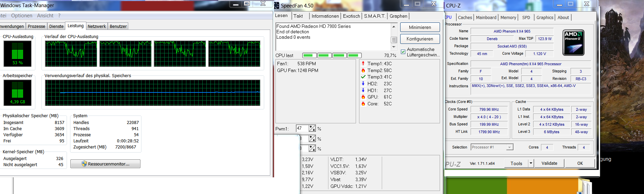Click the Arbeitsspeicher gauge showing 4,39 GB
644x194 pixels.
click(x=17, y=93)
